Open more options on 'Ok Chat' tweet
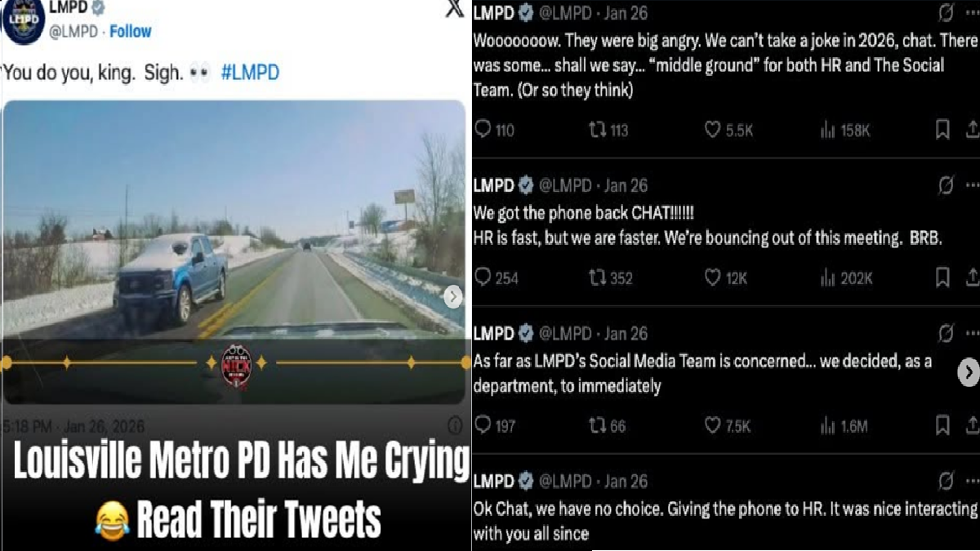This screenshot has width=980, height=551. tap(971, 482)
